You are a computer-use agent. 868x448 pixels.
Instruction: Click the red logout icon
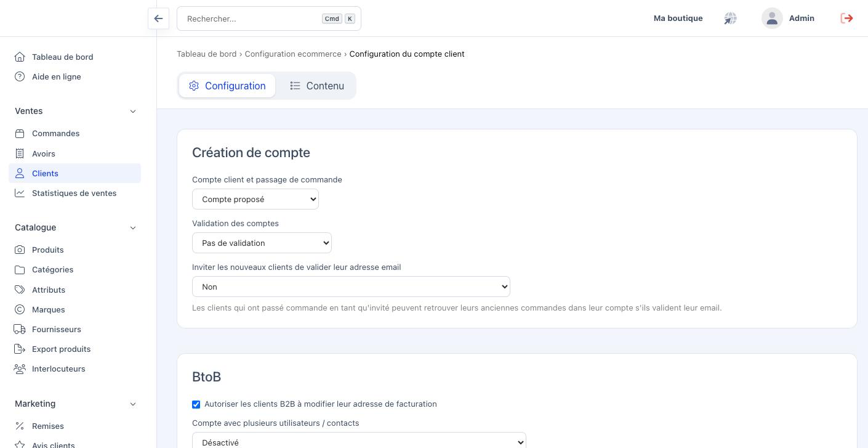click(847, 18)
